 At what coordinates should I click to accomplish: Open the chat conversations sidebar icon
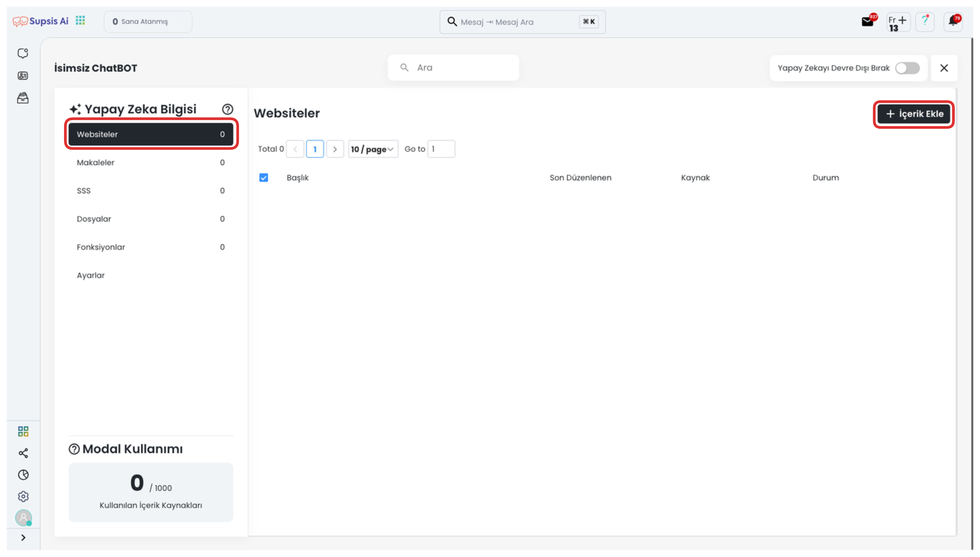tap(23, 53)
